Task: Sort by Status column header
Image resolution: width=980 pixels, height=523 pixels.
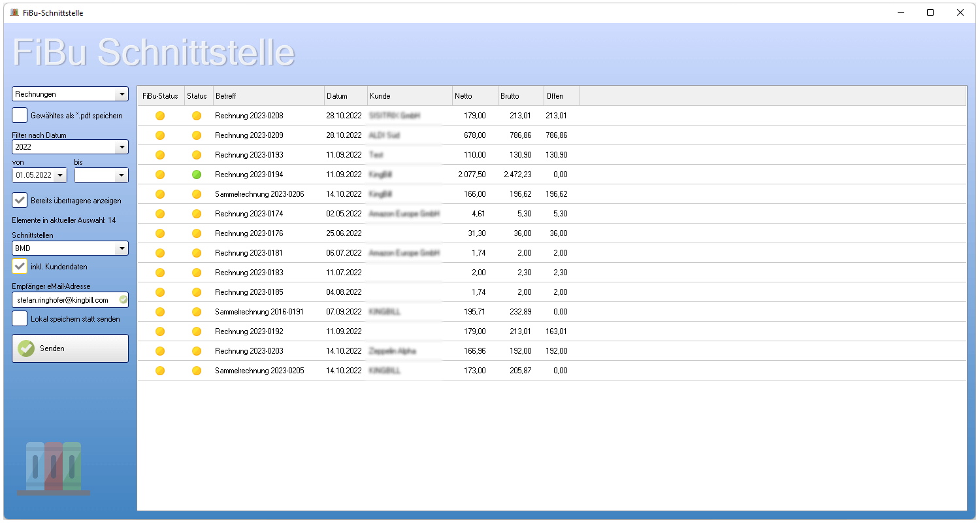Action: click(199, 96)
